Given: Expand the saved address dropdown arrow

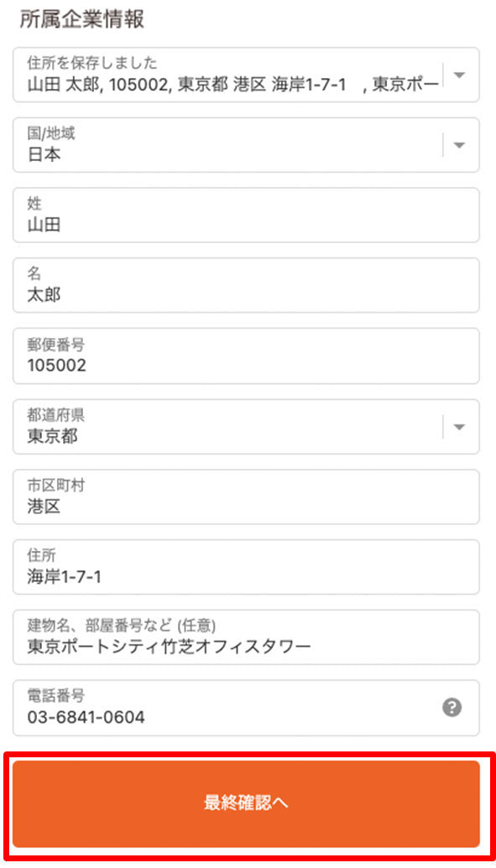Looking at the screenshot, I should [459, 75].
